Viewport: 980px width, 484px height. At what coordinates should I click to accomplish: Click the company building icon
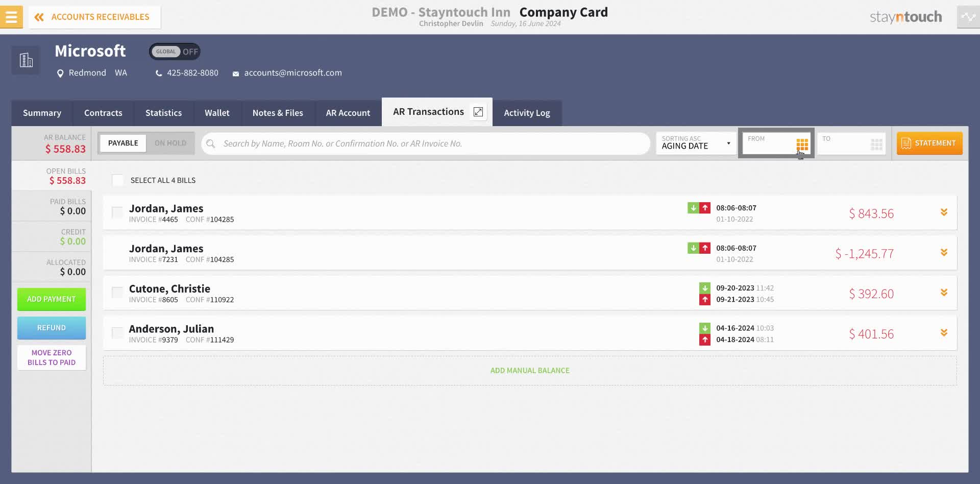pos(26,60)
